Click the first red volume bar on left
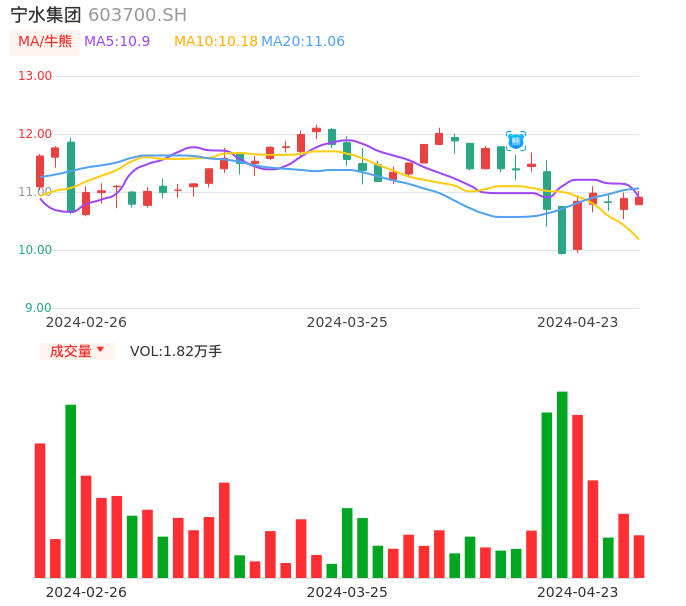Viewport: 686px width, 606px height. click(x=40, y=510)
